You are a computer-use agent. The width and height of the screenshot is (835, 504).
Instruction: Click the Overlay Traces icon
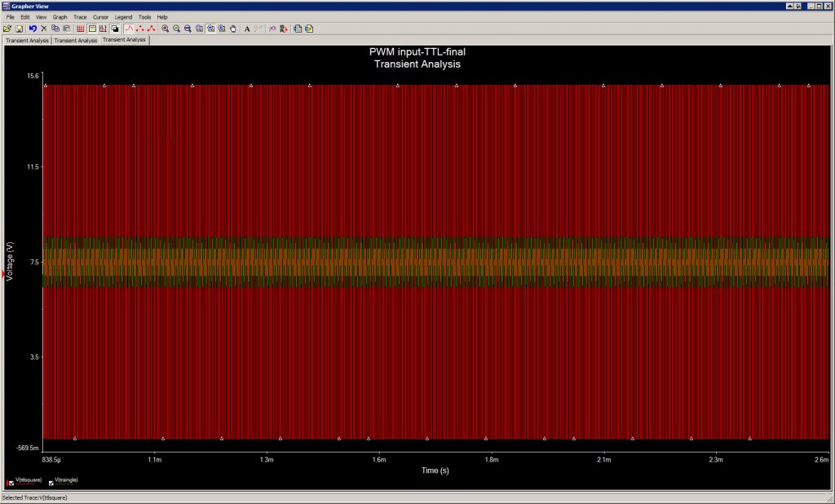272,29
